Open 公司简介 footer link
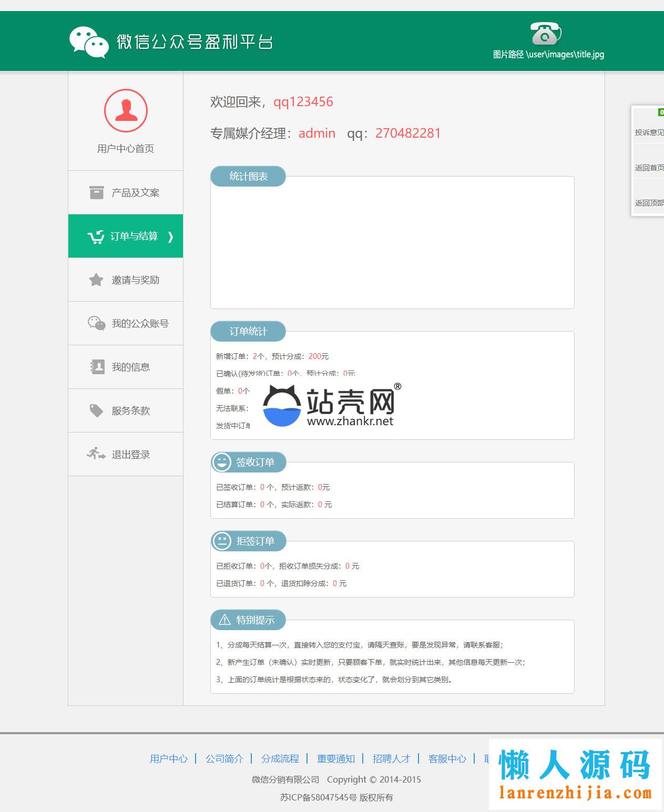 tap(224, 758)
